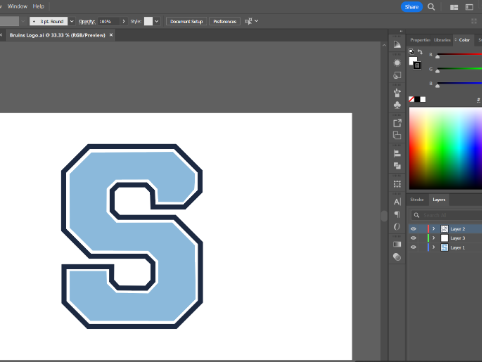Open the Artboards panel icon
This screenshot has height=362, width=482.
coord(397,135)
